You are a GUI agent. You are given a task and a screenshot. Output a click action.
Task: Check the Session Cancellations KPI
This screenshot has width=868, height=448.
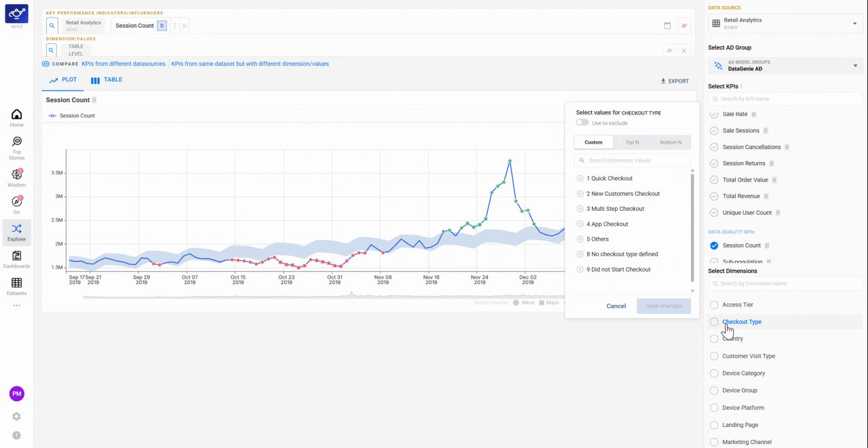[714, 147]
